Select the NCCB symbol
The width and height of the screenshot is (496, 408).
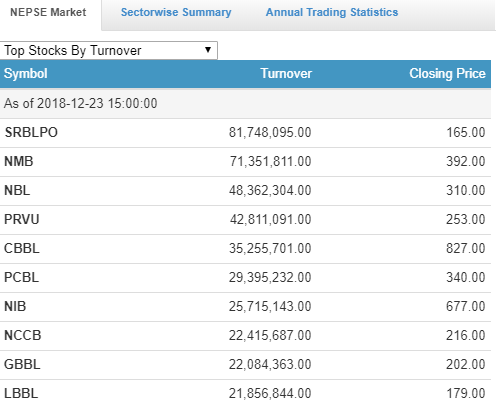click(23, 336)
